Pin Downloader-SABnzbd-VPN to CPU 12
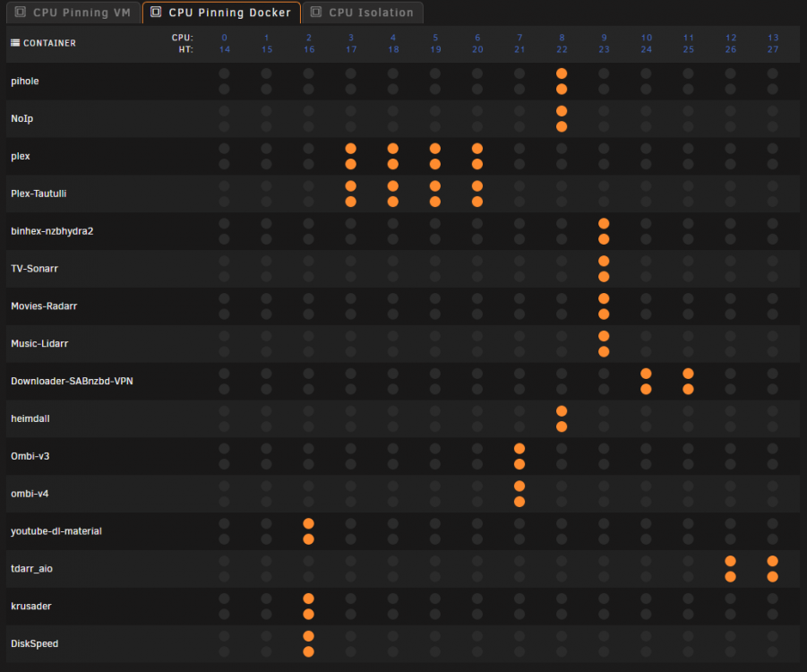The width and height of the screenshot is (807, 672). coord(730,374)
